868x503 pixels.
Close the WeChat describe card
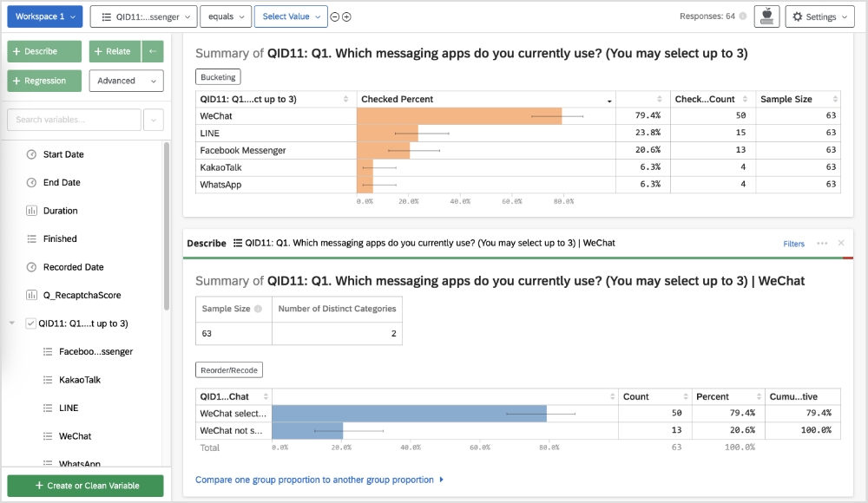coord(841,244)
